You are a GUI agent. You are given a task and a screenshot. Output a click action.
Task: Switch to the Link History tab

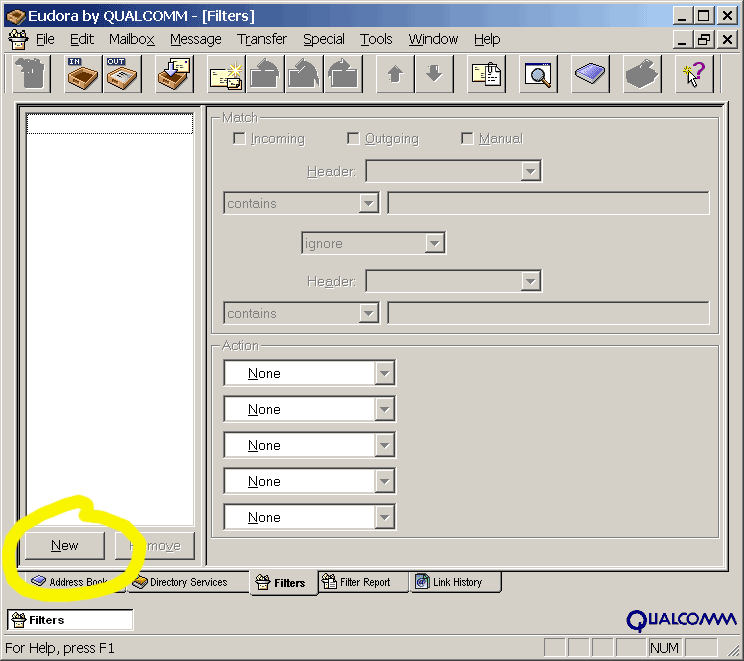(456, 582)
